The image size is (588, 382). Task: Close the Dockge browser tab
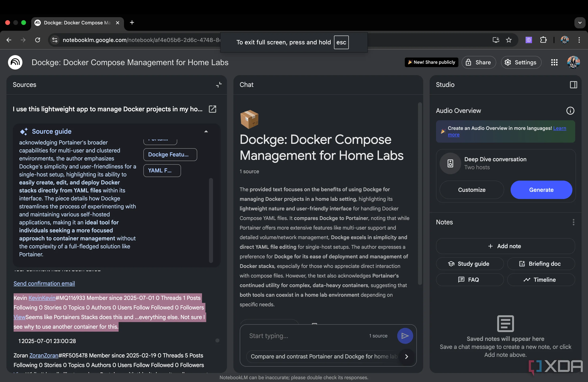[x=118, y=23]
